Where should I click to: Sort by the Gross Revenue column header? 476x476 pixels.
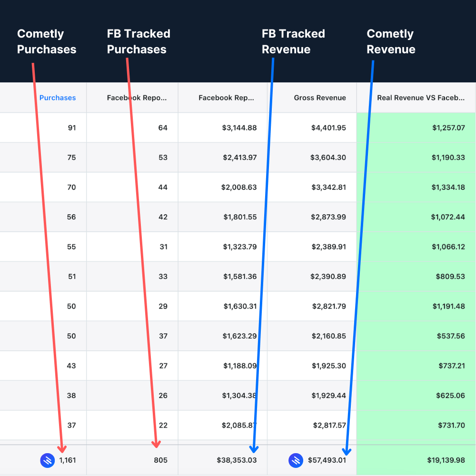point(320,98)
